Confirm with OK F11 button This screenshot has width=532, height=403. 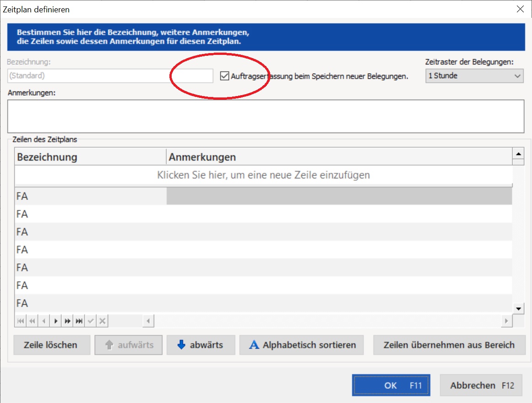391,385
